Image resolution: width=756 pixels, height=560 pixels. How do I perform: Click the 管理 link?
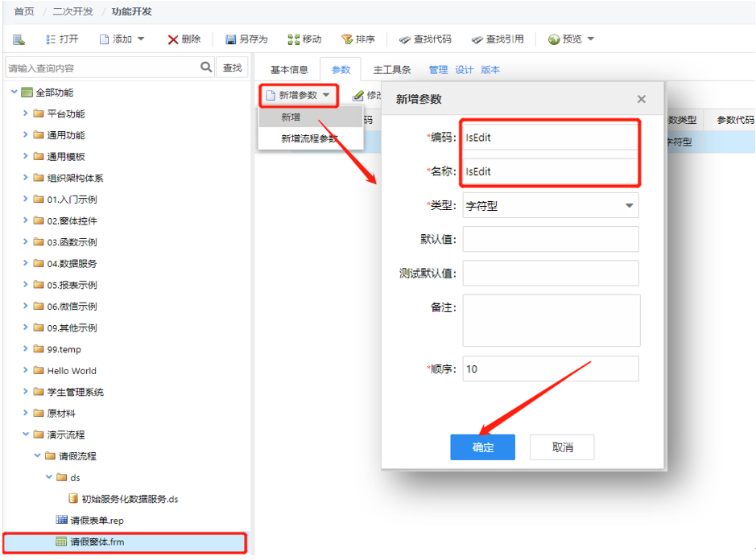pos(438,70)
